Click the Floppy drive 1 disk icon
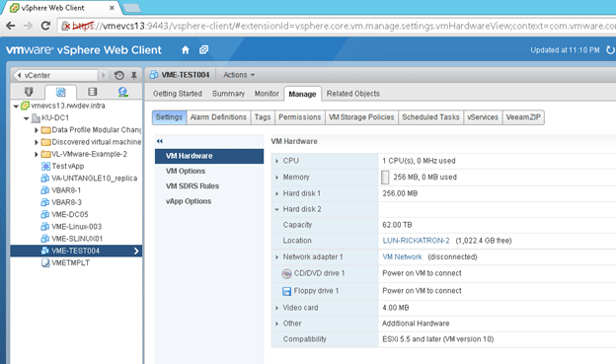 (287, 291)
